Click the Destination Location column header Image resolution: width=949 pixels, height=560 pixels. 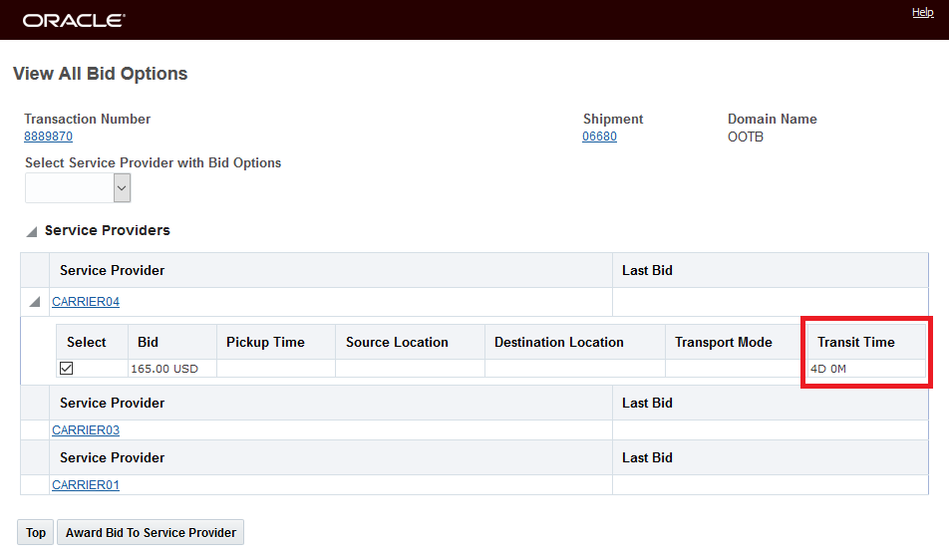point(558,342)
